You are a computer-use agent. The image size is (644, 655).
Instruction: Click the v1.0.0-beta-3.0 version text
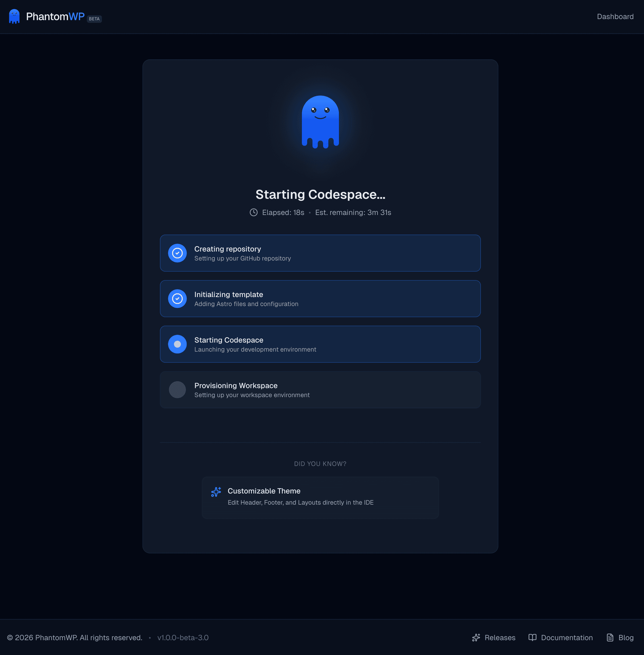[x=183, y=638]
